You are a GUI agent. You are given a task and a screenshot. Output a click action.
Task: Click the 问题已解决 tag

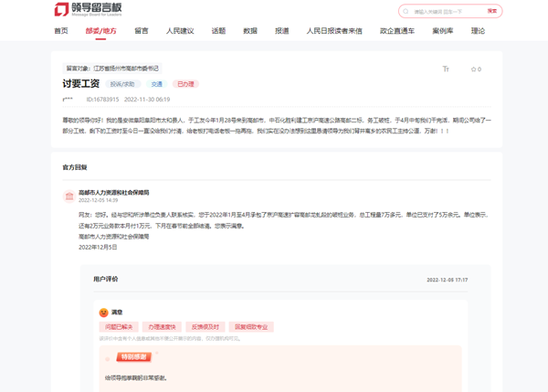point(119,327)
